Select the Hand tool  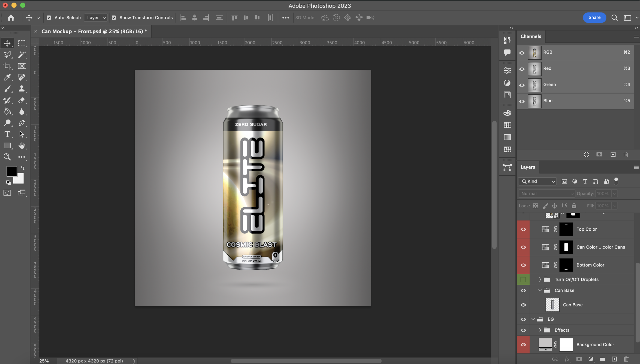tap(22, 146)
